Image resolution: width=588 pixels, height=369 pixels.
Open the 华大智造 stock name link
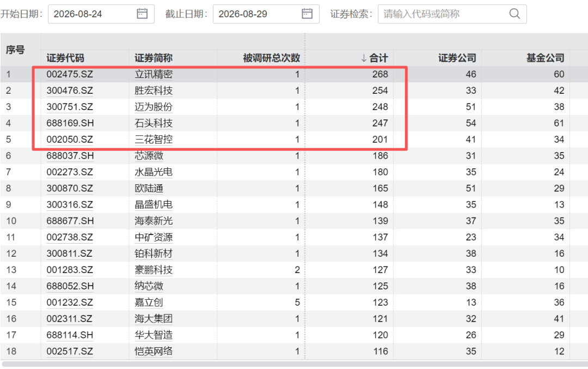click(154, 335)
